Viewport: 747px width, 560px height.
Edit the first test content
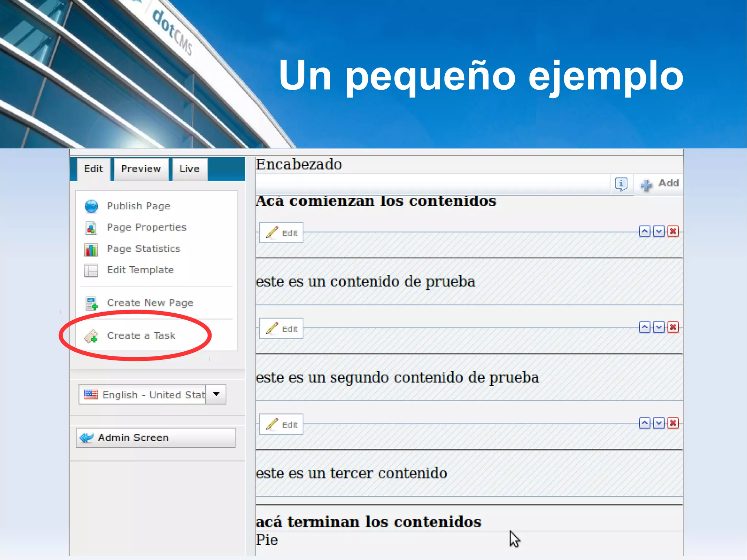(281, 233)
